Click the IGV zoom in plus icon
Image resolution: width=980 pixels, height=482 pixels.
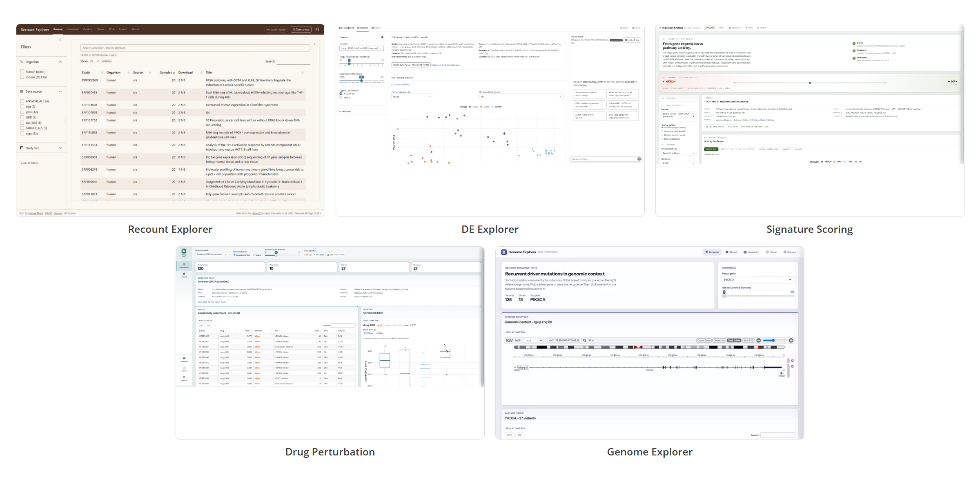click(x=791, y=340)
